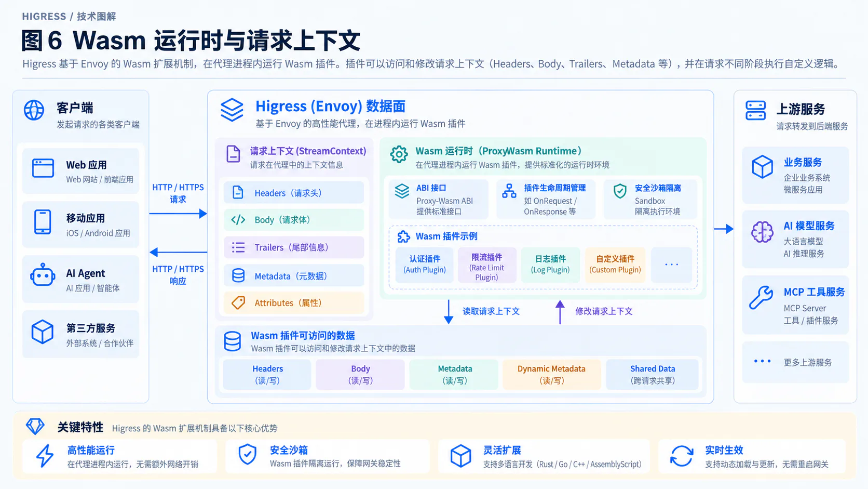Click the hierarchy icon for 插件生命周期管理
The height and width of the screenshot is (489, 868).
pos(509,191)
